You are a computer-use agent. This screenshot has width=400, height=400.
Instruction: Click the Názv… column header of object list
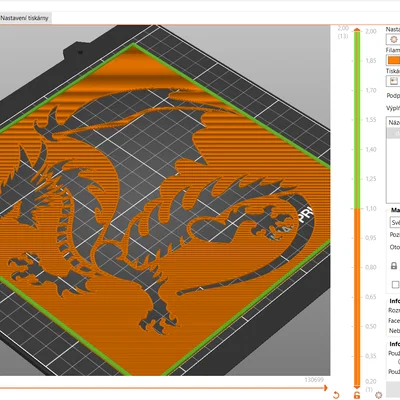coord(394,122)
